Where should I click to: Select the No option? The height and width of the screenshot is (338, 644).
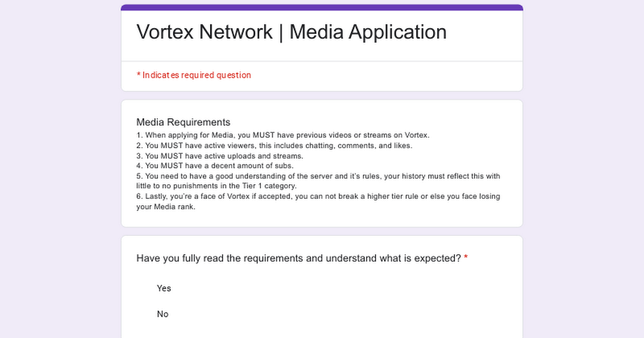click(x=163, y=314)
